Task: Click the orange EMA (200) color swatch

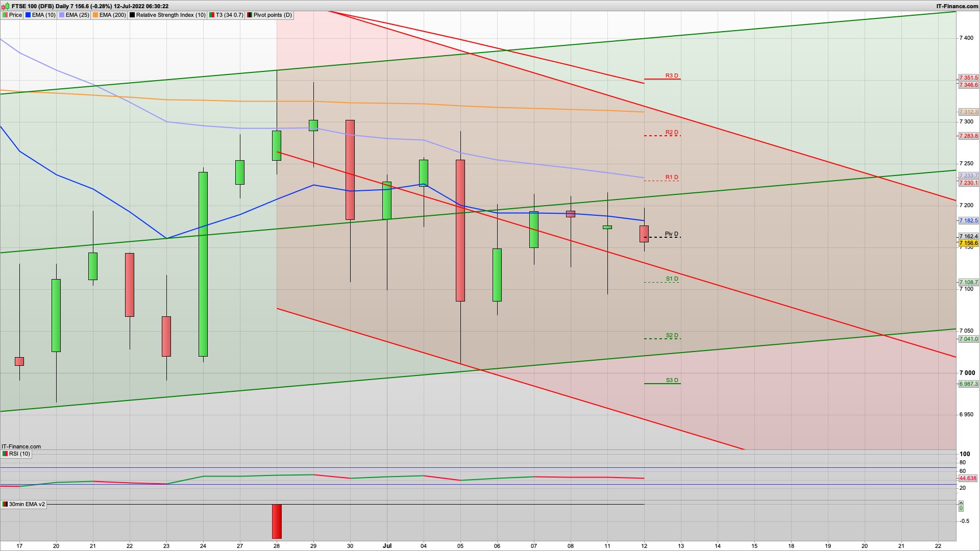Action: [x=95, y=15]
